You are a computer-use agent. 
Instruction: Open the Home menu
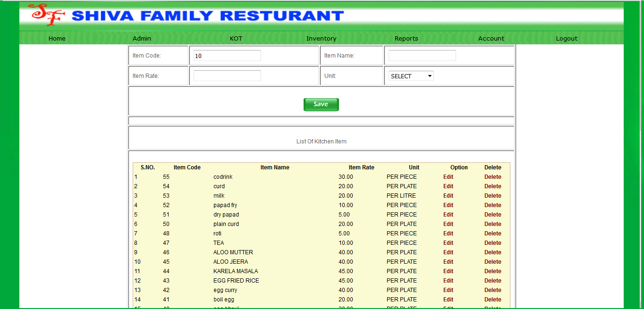(x=57, y=39)
